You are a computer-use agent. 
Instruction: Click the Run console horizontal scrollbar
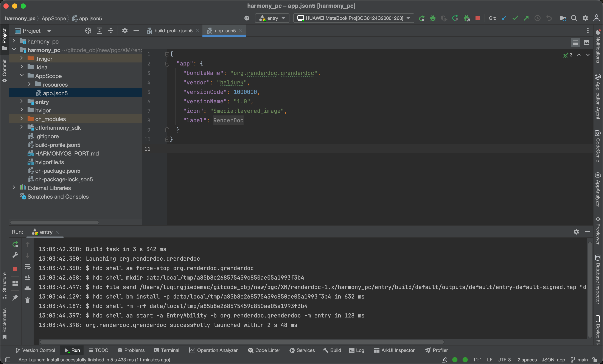click(x=242, y=342)
